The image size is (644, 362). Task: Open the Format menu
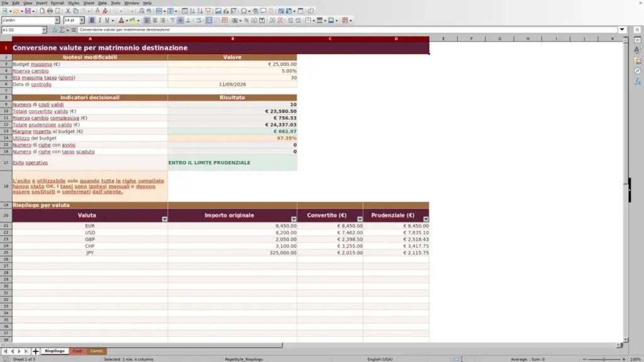pyautogui.click(x=57, y=3)
